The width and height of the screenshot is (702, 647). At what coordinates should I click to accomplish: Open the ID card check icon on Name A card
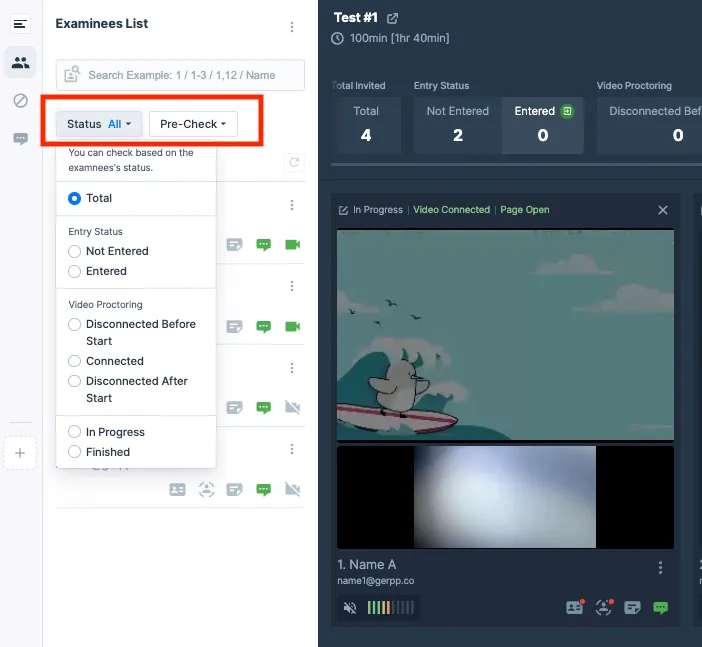[575, 608]
